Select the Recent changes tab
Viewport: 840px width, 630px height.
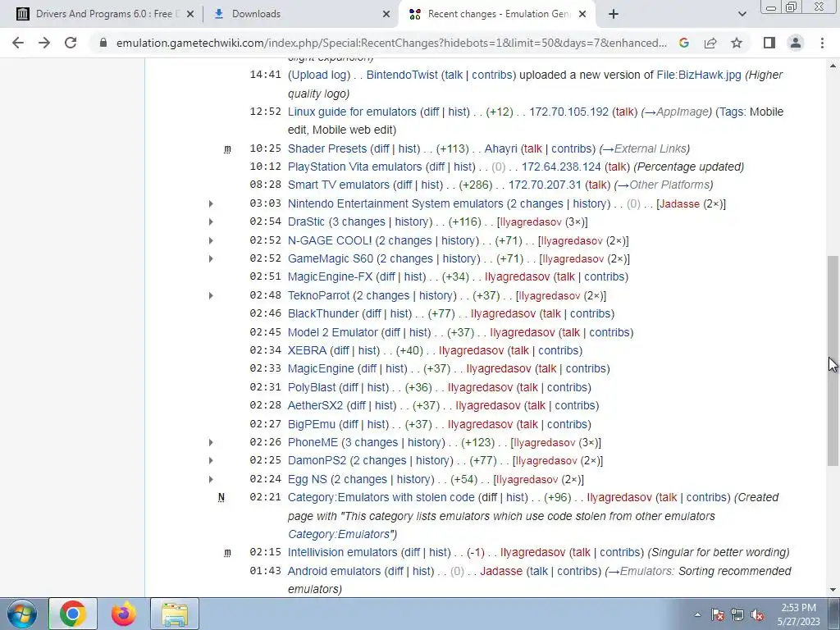click(498, 14)
